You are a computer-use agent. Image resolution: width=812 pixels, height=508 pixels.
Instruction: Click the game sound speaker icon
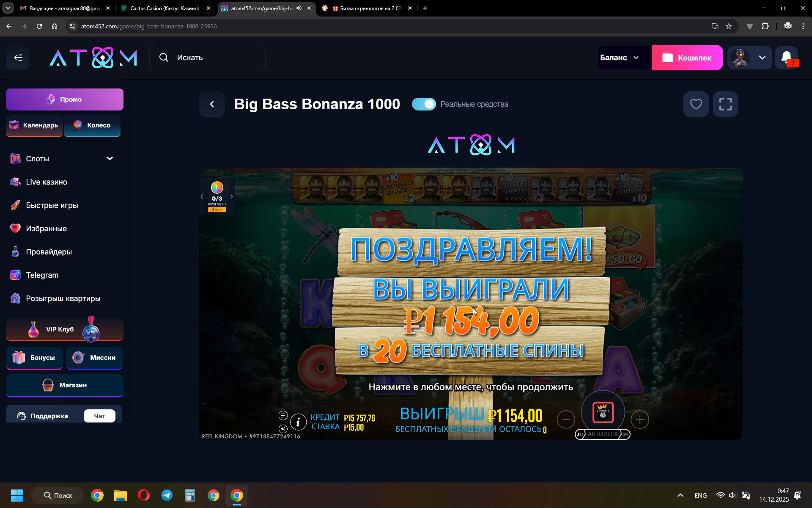point(283,428)
